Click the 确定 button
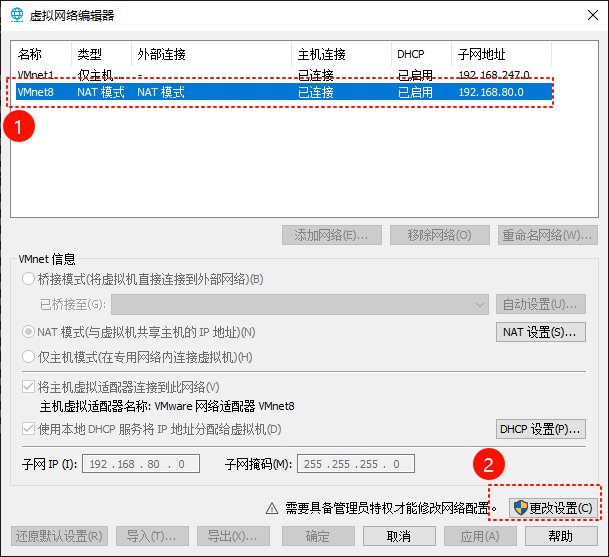The width and height of the screenshot is (609, 557). (318, 536)
